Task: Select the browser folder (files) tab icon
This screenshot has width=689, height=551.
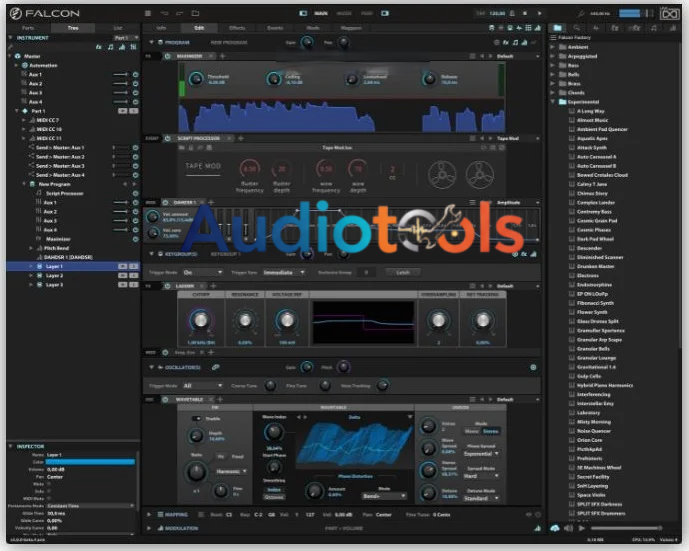Action: click(x=557, y=28)
